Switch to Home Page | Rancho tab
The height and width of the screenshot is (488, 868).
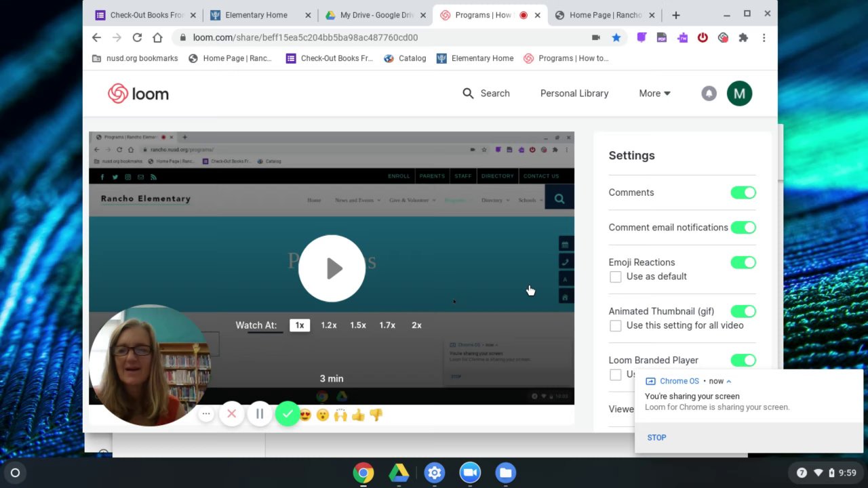point(605,15)
